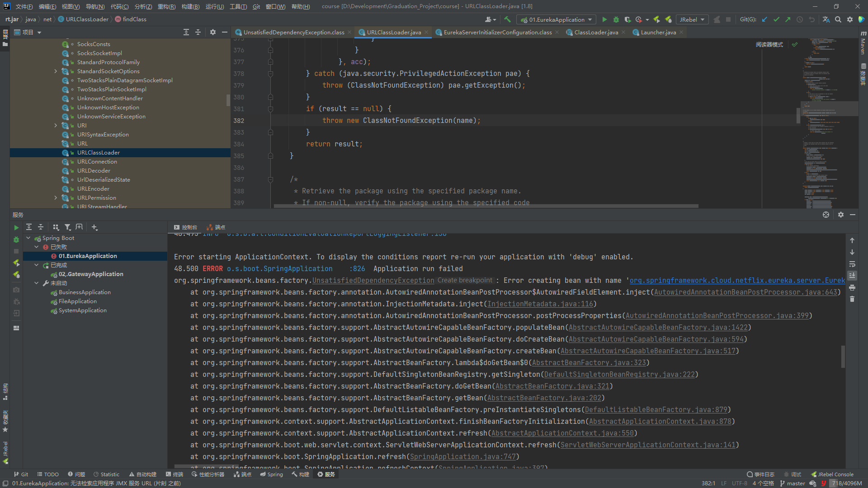Image resolution: width=868 pixels, height=488 pixels.
Task: Click the print icon in console sidebar
Action: pyautogui.click(x=852, y=287)
